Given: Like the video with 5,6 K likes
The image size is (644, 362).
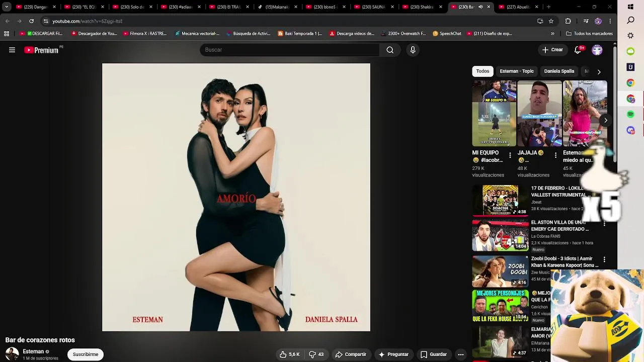Looking at the screenshot, I should (289, 354).
